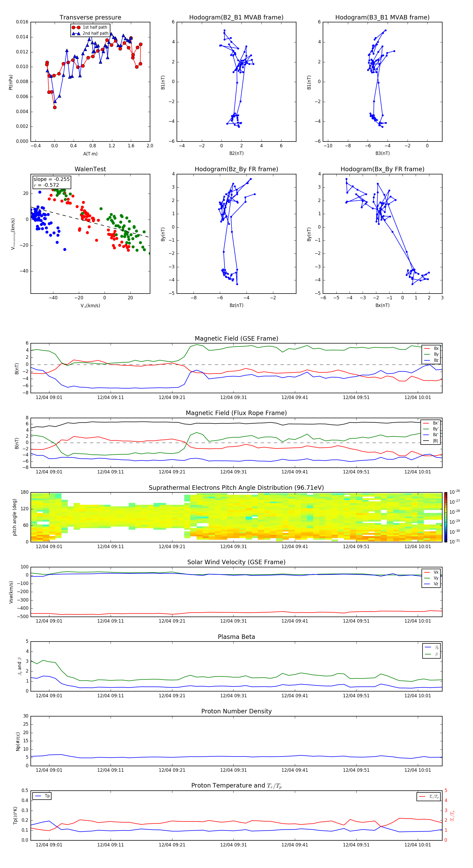
Task: Click the "Hodogram(Bz_By FR frame)" title
Action: pyautogui.click(x=236, y=169)
